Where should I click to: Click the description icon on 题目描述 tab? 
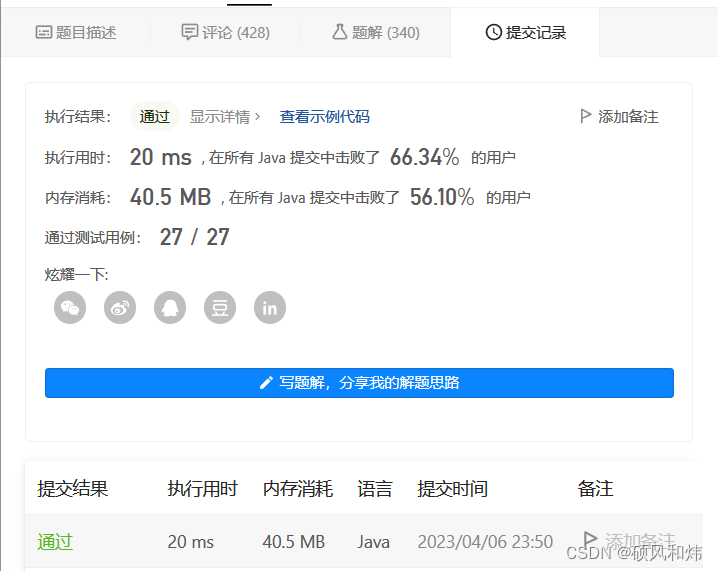(44, 33)
